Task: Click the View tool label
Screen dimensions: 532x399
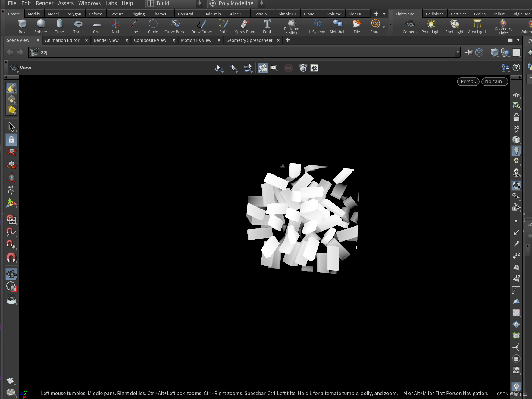Action: coord(25,68)
